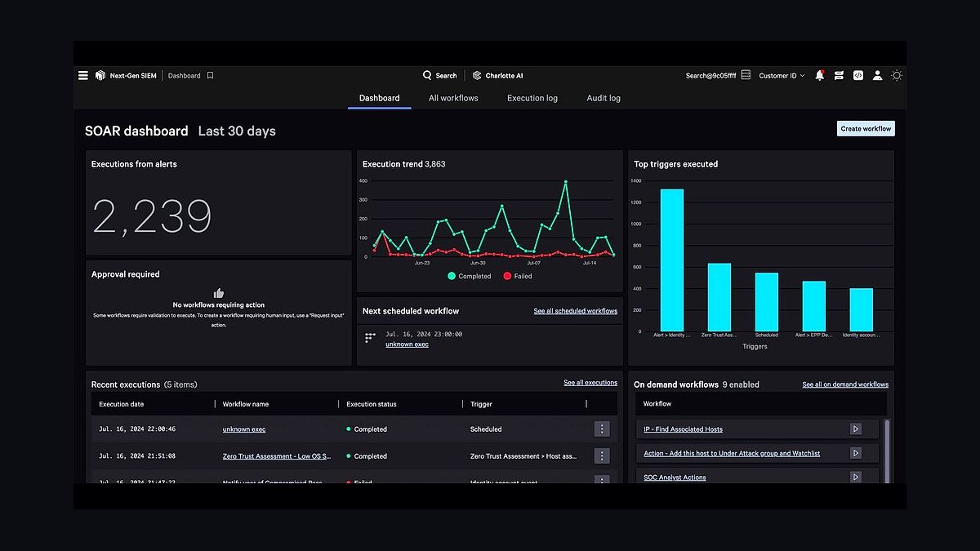Click Search@9c05ffff account label
The height and width of the screenshot is (551, 980).
[711, 75]
